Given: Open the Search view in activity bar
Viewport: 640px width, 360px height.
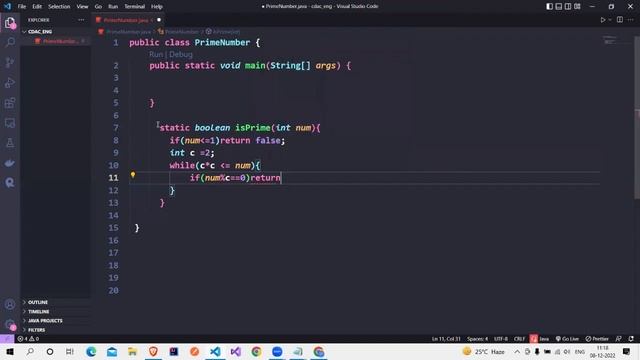Looking at the screenshot, I should pyautogui.click(x=10, y=42).
